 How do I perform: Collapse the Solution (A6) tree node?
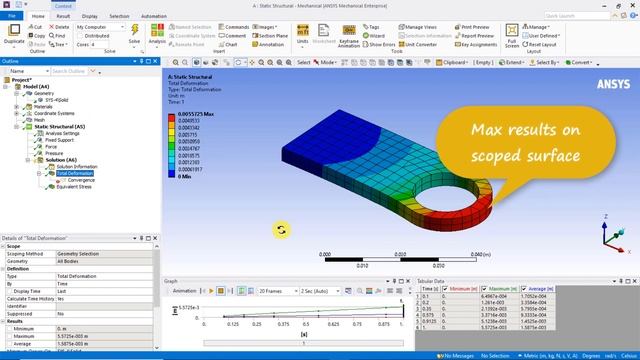point(28,160)
